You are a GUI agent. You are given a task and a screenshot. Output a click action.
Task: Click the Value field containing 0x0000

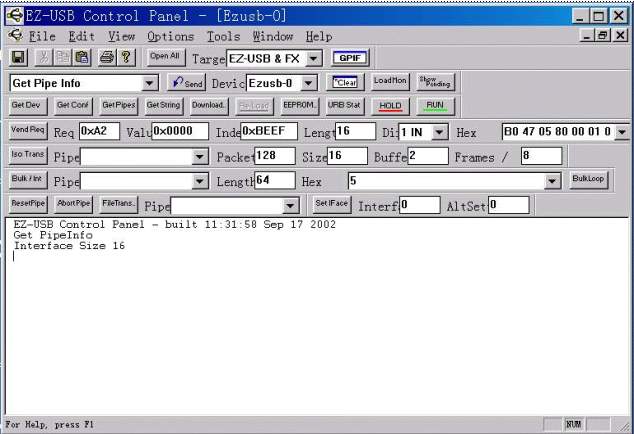click(180, 131)
